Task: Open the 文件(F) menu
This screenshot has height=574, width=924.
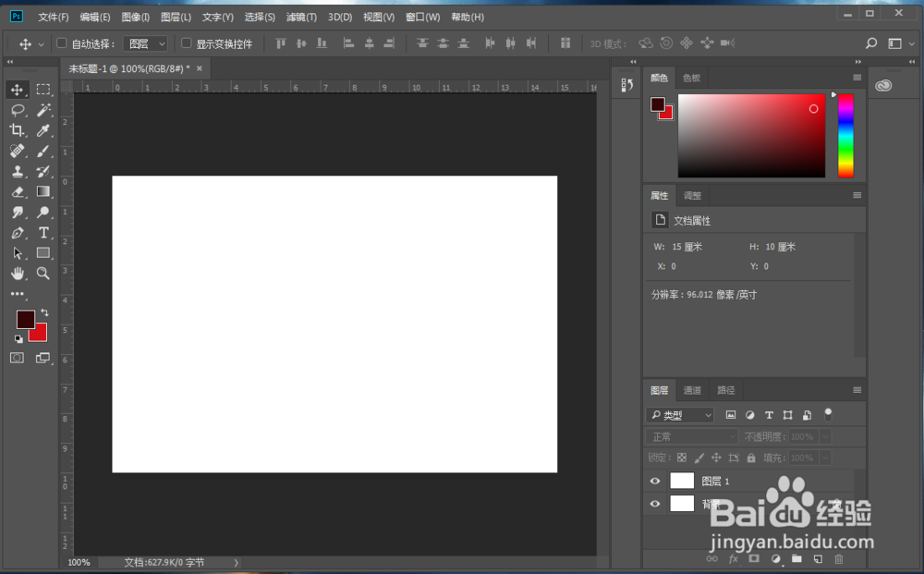Action: (x=53, y=17)
